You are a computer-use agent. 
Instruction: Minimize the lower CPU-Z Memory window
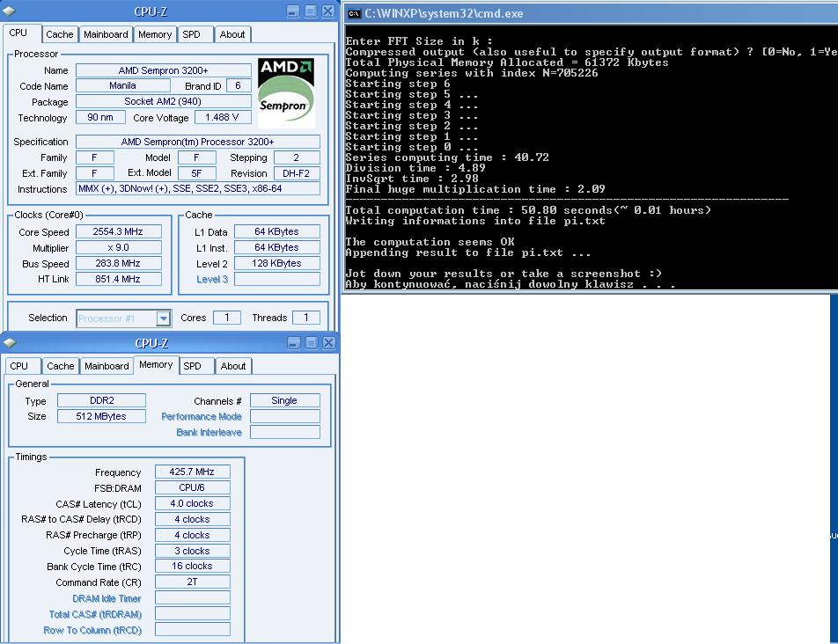click(294, 343)
